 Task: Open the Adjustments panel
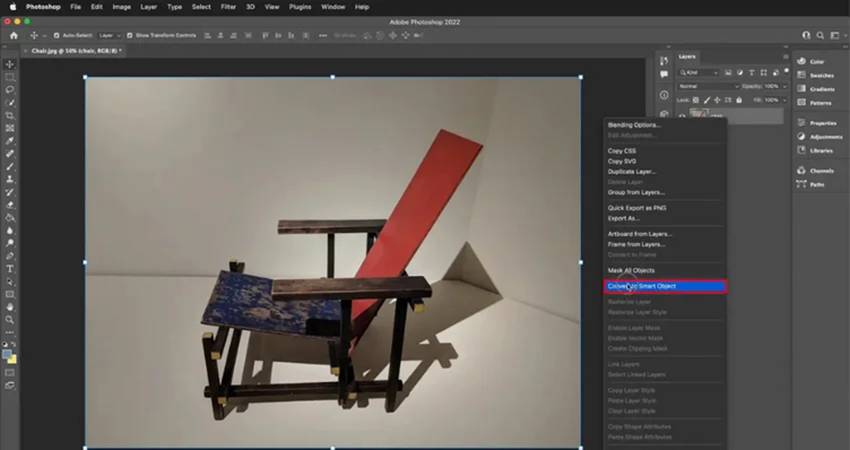click(820, 137)
